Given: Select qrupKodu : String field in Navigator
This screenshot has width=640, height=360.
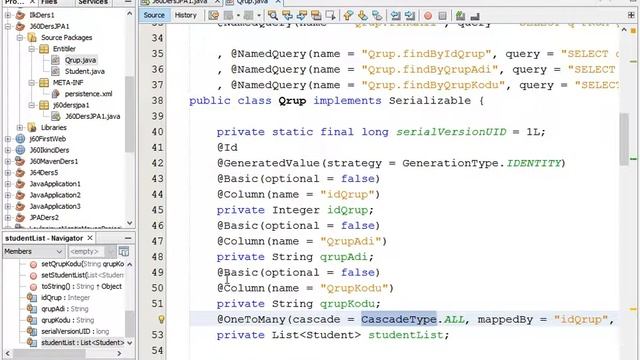Looking at the screenshot, I should (67, 320).
